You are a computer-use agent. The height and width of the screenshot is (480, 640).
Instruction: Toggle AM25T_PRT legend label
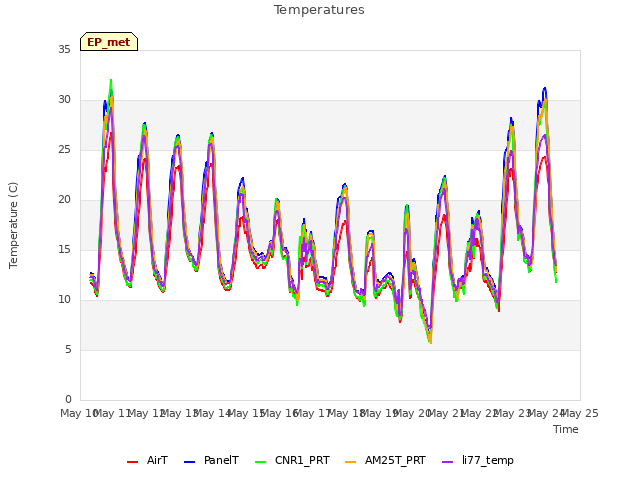pyautogui.click(x=395, y=460)
